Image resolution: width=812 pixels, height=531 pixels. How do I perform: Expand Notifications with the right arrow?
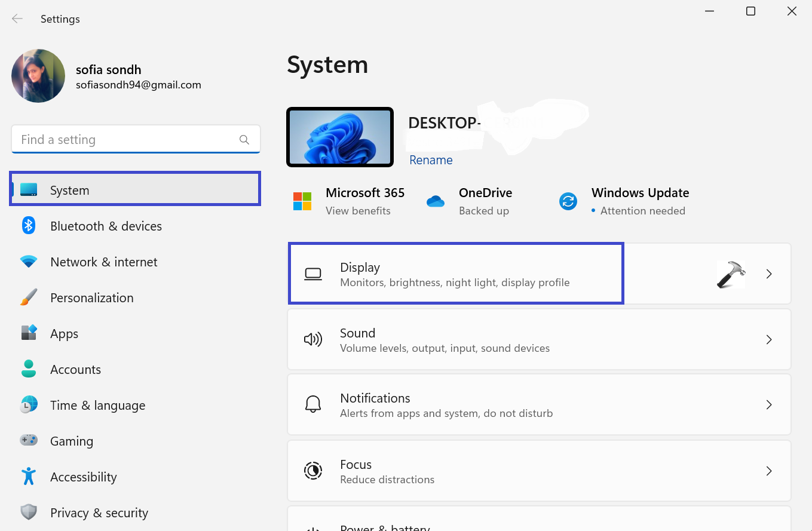point(769,405)
